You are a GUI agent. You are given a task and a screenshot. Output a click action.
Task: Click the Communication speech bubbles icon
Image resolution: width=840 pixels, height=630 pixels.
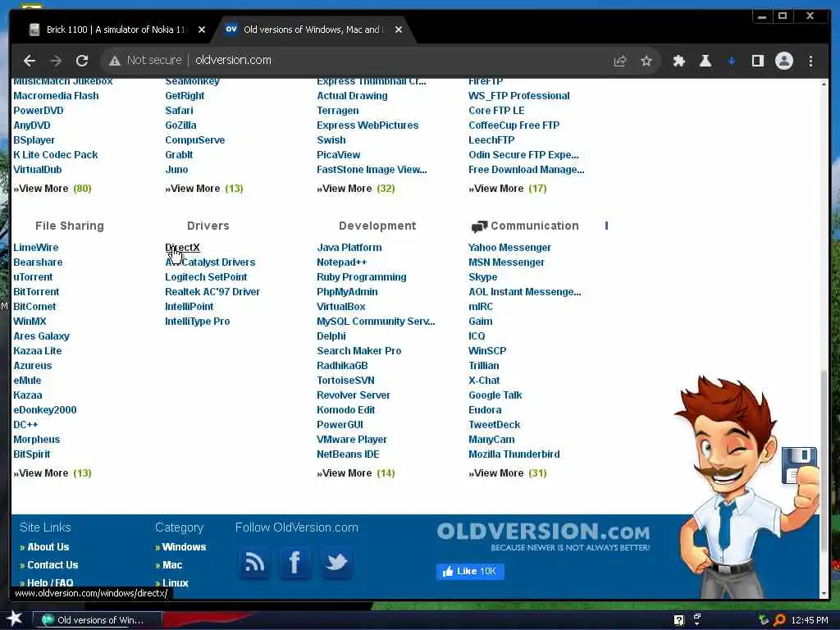(x=479, y=226)
